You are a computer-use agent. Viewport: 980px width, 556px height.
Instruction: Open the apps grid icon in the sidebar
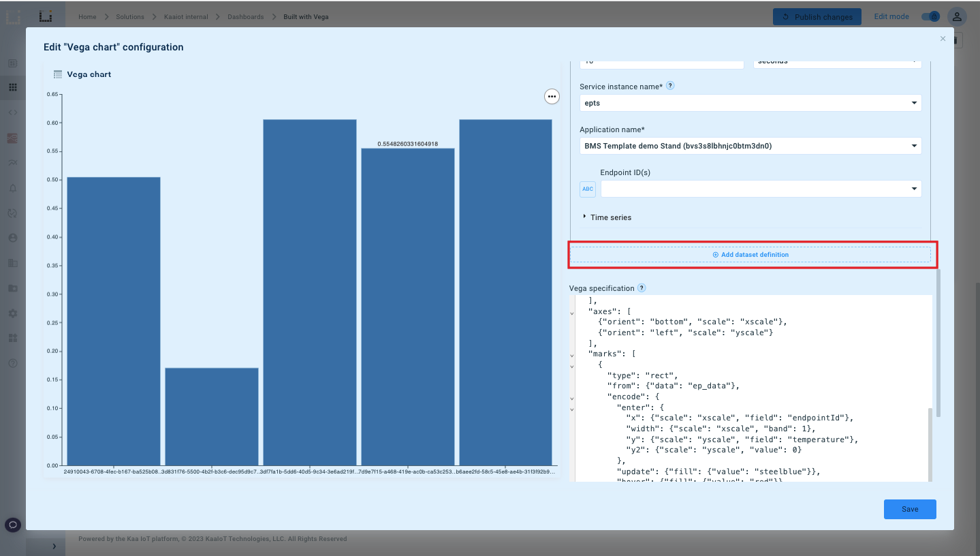tap(12, 87)
